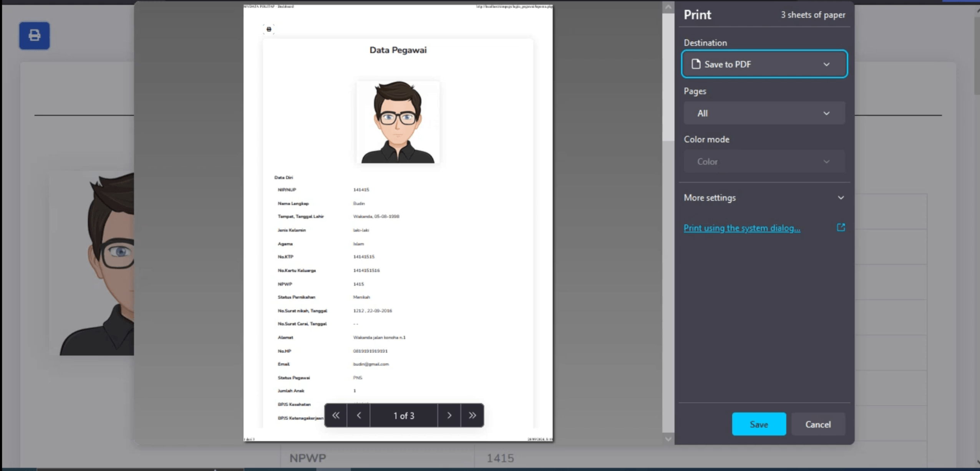Go to next preview page
The image size is (980, 471).
tap(449, 415)
